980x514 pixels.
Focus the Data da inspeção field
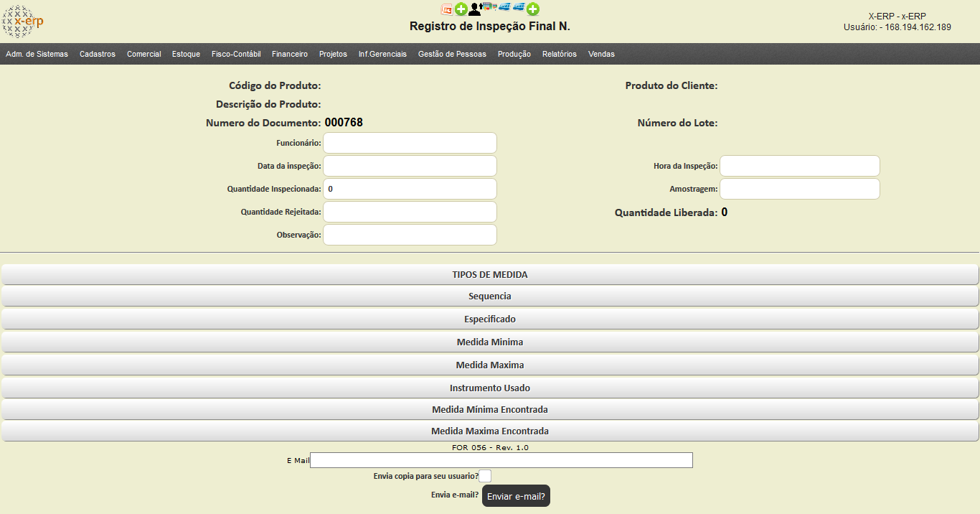click(410, 166)
